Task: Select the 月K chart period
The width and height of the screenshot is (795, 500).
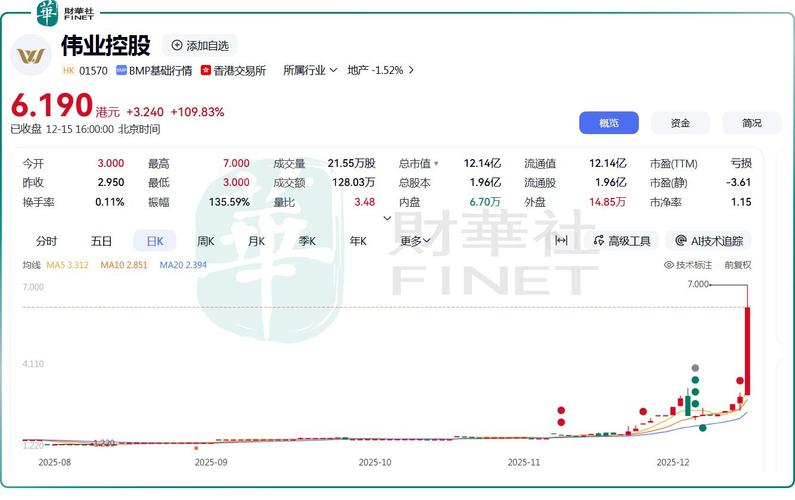Action: (x=256, y=241)
